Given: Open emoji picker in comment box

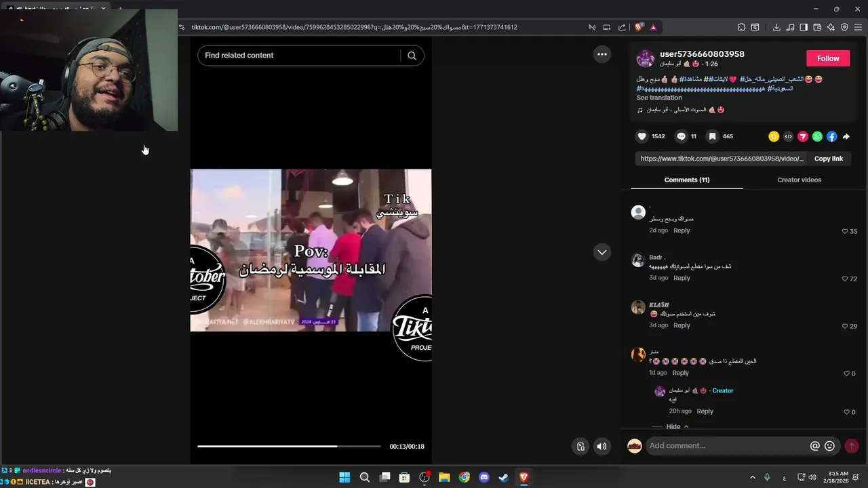Looking at the screenshot, I should point(829,446).
